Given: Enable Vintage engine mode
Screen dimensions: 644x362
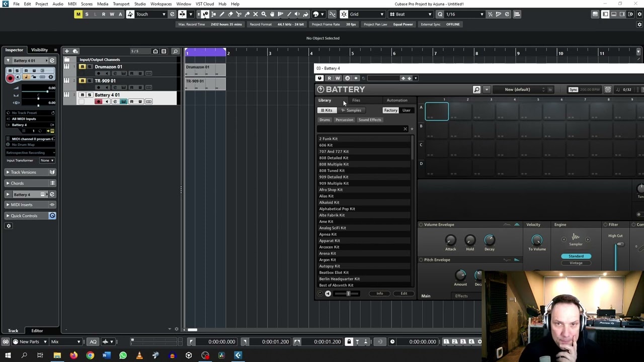Looking at the screenshot, I should click(576, 263).
